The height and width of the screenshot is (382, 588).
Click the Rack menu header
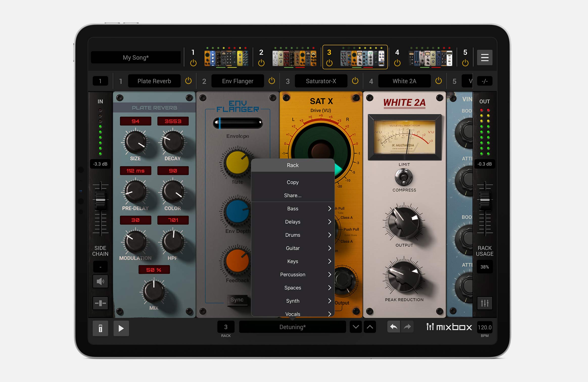[x=293, y=165]
